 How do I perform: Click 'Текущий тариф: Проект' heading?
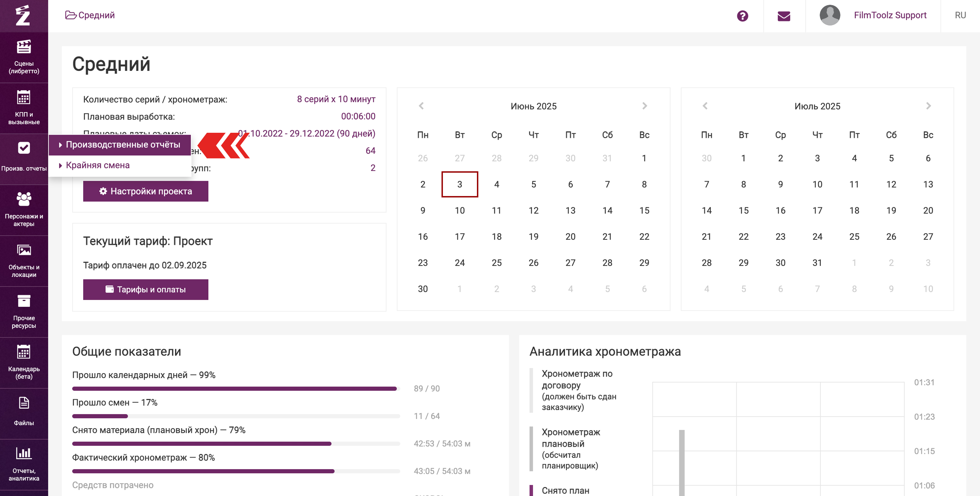point(148,241)
